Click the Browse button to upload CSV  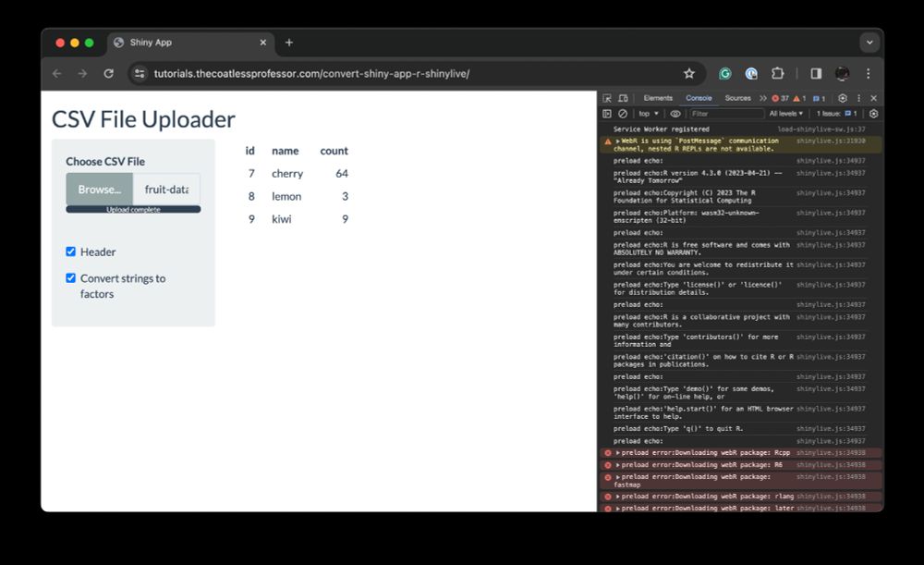(99, 190)
